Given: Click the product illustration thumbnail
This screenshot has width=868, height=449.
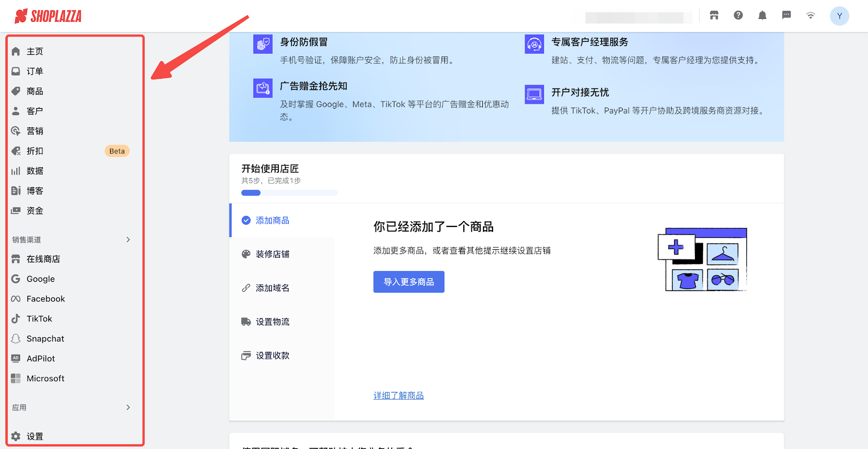Looking at the screenshot, I should point(703,260).
